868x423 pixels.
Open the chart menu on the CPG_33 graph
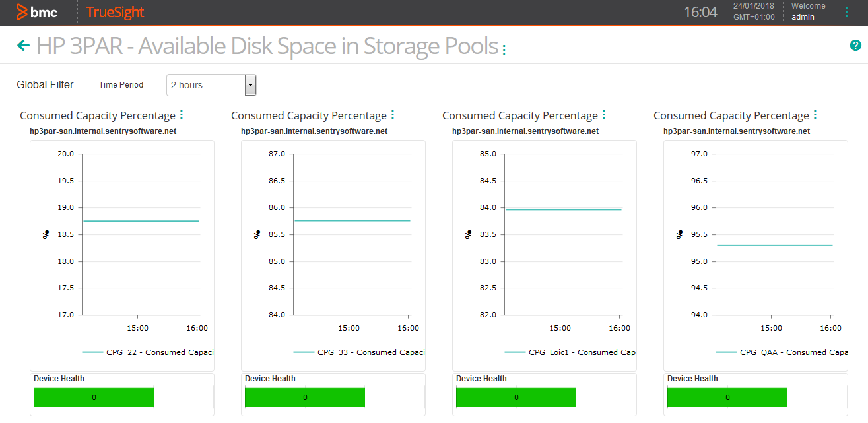click(x=393, y=114)
